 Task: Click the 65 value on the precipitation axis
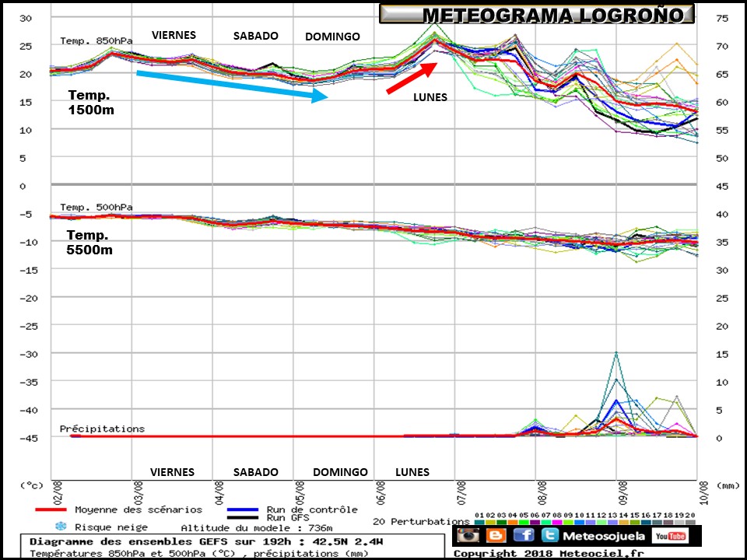(722, 75)
